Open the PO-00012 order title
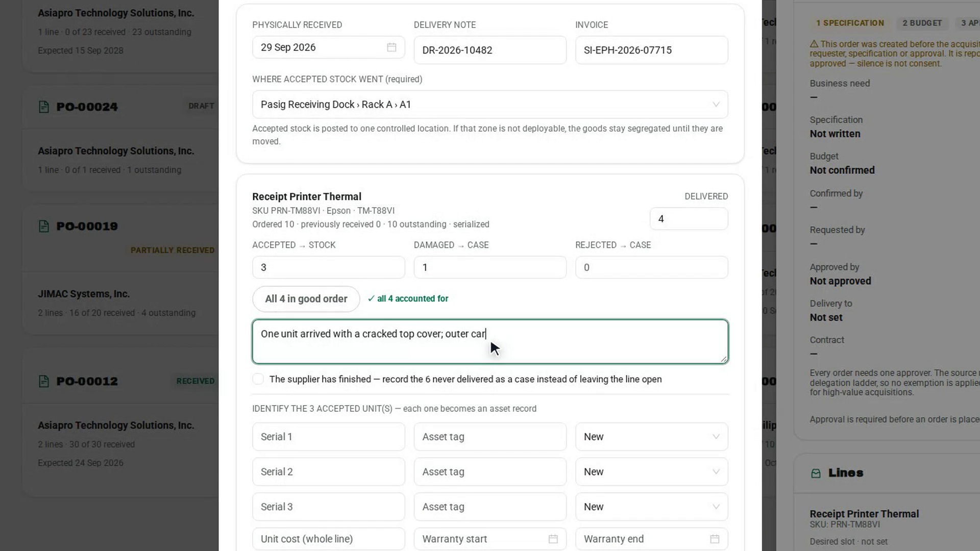Screen dimensions: 980x551 point(87,381)
